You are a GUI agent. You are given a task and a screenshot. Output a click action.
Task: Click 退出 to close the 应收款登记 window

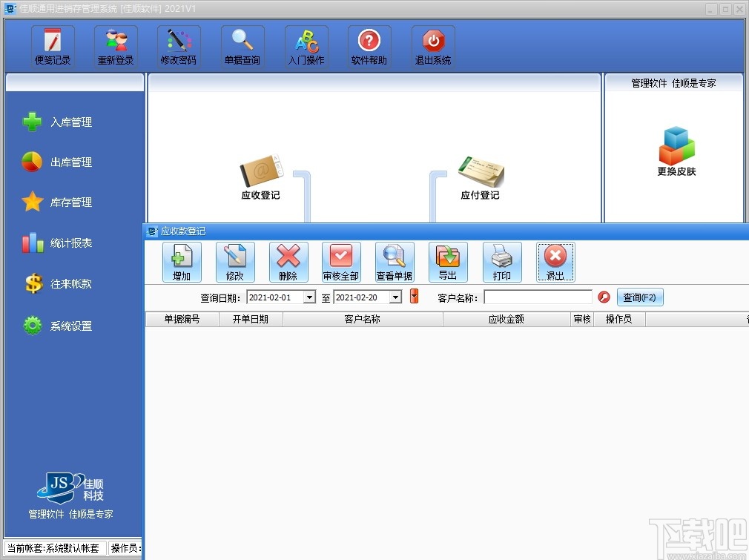click(555, 263)
